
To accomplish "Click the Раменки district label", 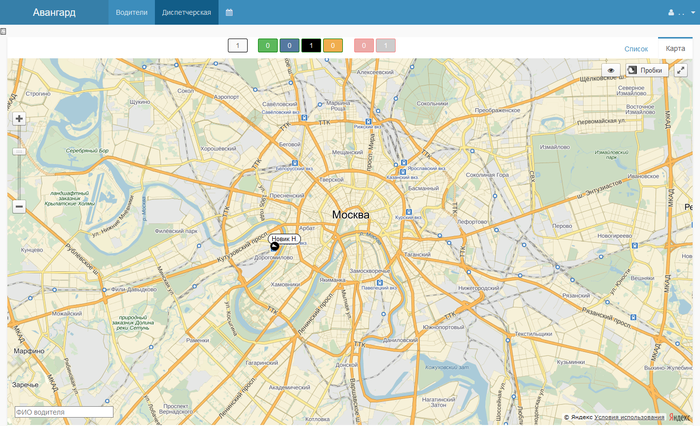I will point(197,340).
